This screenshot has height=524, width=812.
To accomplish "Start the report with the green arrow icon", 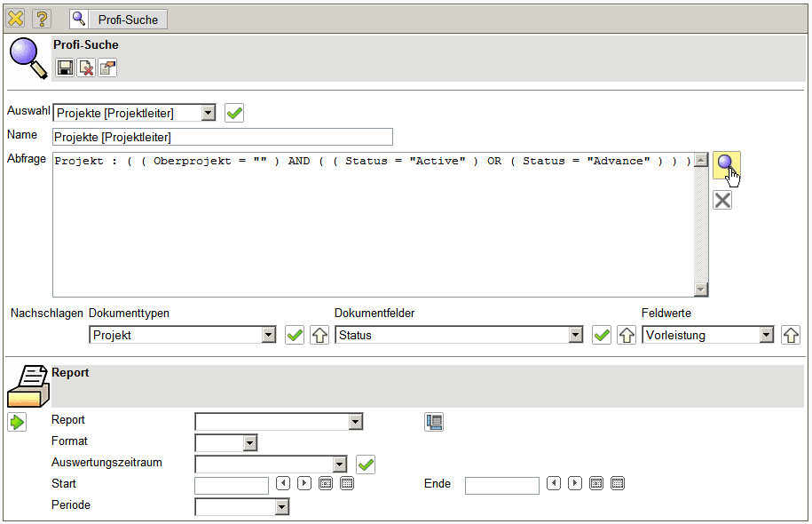I will [x=17, y=422].
